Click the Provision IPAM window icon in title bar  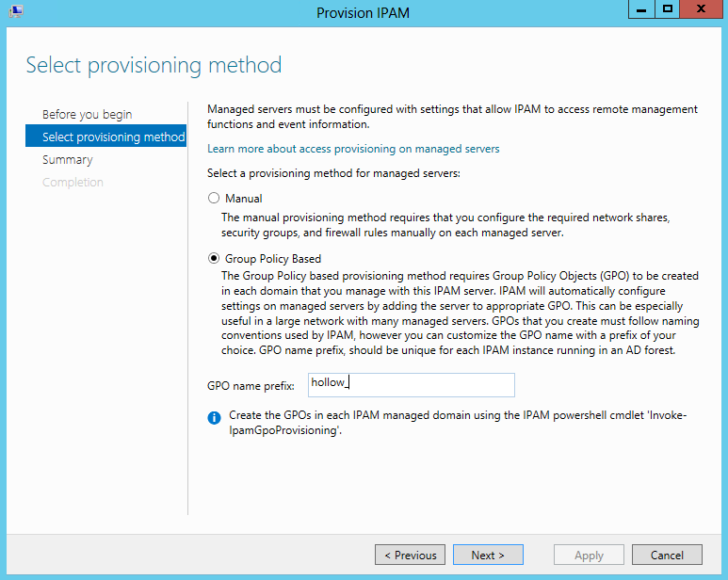15,11
